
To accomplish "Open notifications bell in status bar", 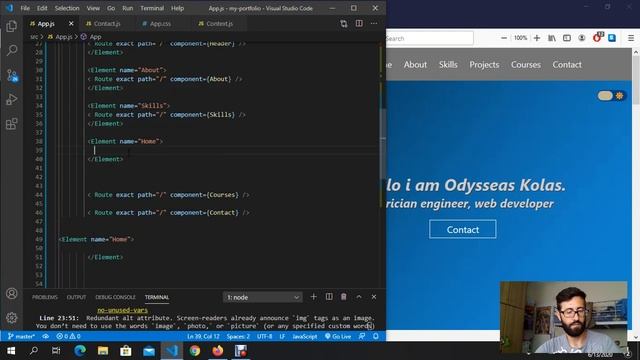I will click(x=376, y=336).
